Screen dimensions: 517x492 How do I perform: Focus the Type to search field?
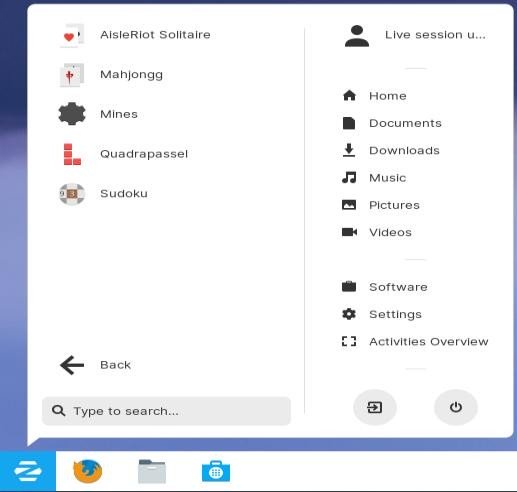click(166, 411)
